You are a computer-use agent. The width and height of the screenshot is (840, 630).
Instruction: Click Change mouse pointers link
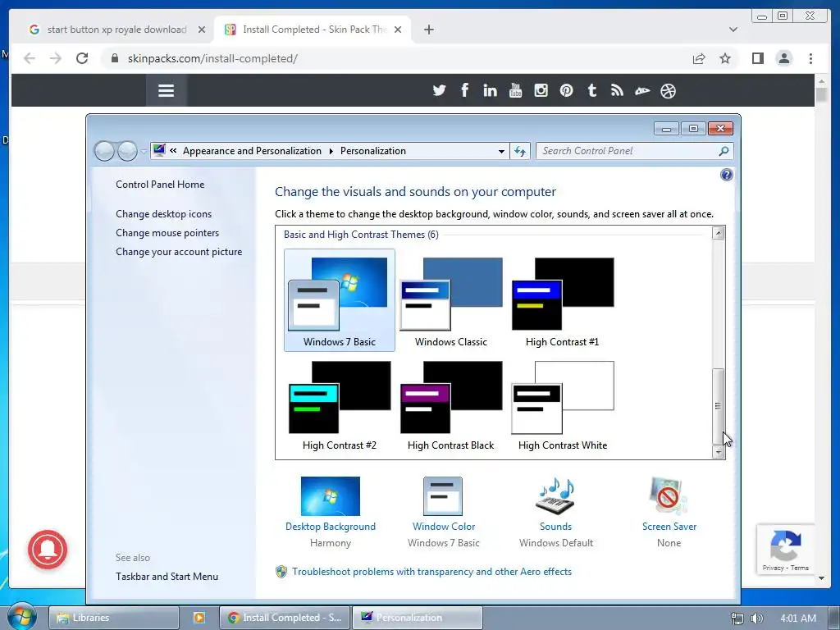167,233
